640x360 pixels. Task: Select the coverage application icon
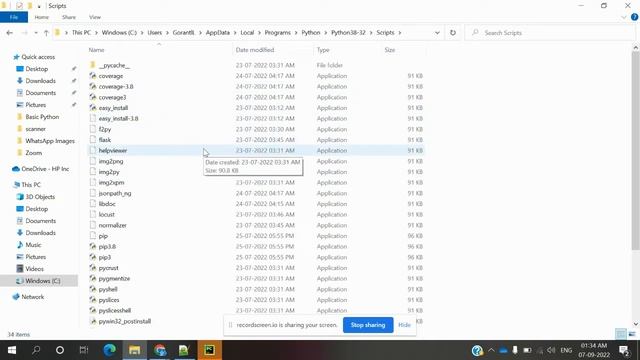93,76
